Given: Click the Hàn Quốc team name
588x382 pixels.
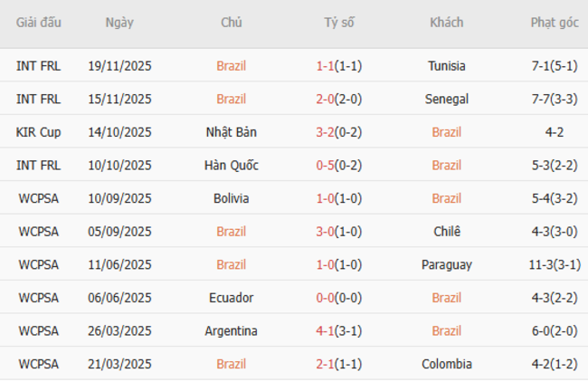Looking at the screenshot, I should (231, 165).
